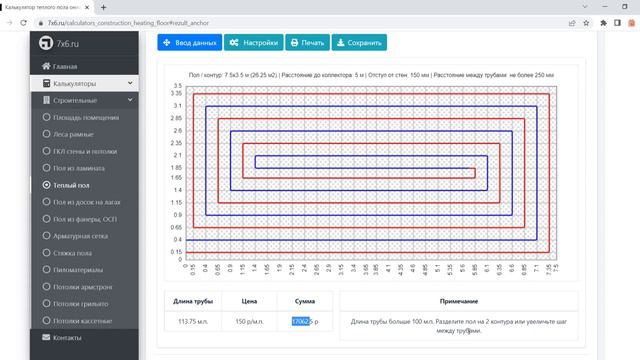The image size is (640, 360).
Task: Open the Контакты menu item
Action: (x=84, y=338)
